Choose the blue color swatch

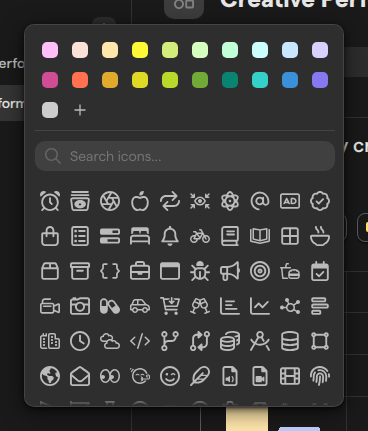coord(290,80)
